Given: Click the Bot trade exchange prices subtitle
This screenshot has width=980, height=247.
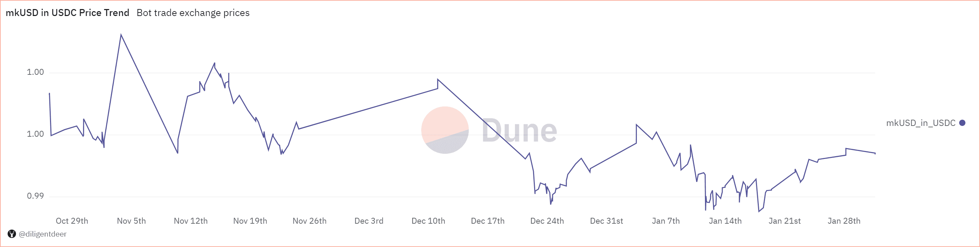Looking at the screenshot, I should [193, 13].
